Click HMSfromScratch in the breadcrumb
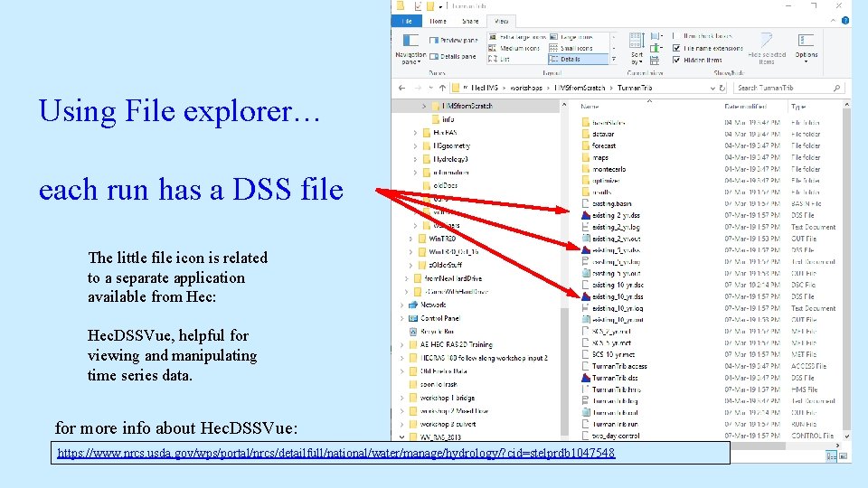The width and height of the screenshot is (868, 488). click(580, 88)
